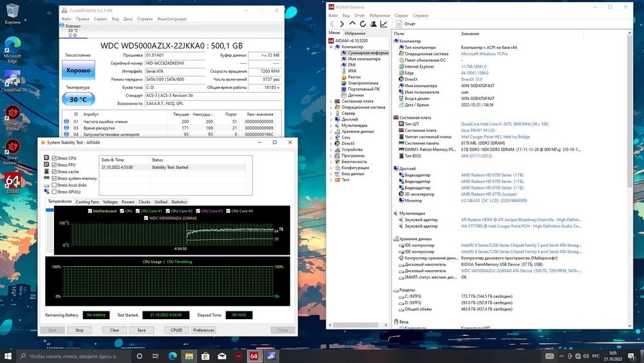Toggle Stress system memory checkbox
The height and width of the screenshot is (363, 644).
54,179
